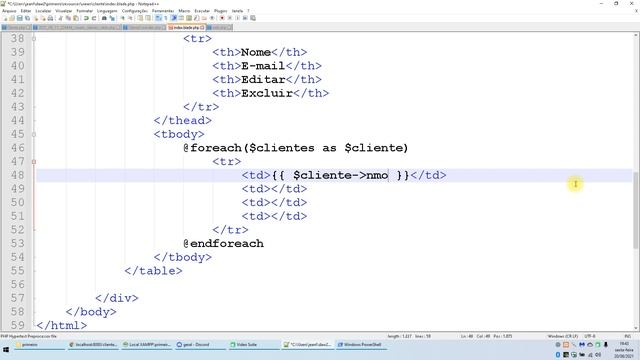The image size is (640, 360).
Task: Click the Save recorded macro icon
Action: (x=253, y=18)
